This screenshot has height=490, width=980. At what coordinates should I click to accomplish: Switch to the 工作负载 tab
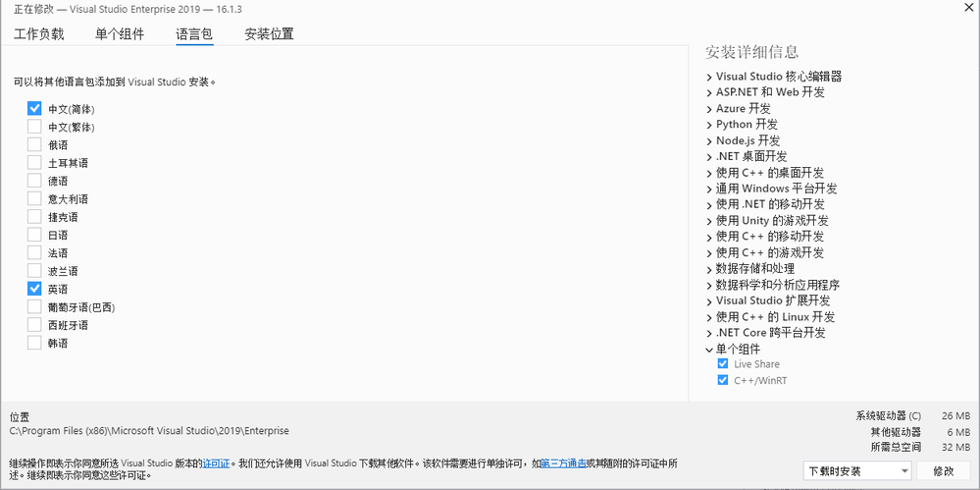point(39,34)
